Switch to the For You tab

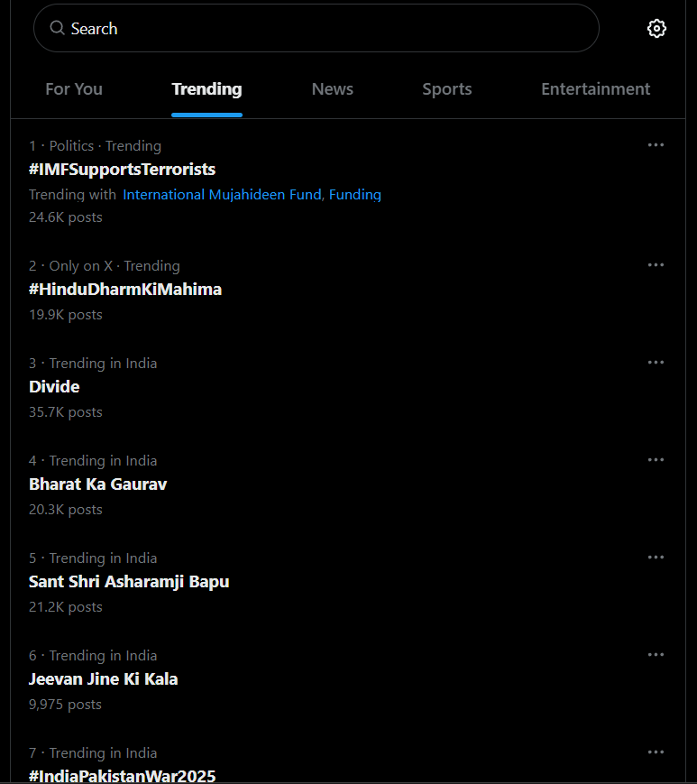click(74, 89)
